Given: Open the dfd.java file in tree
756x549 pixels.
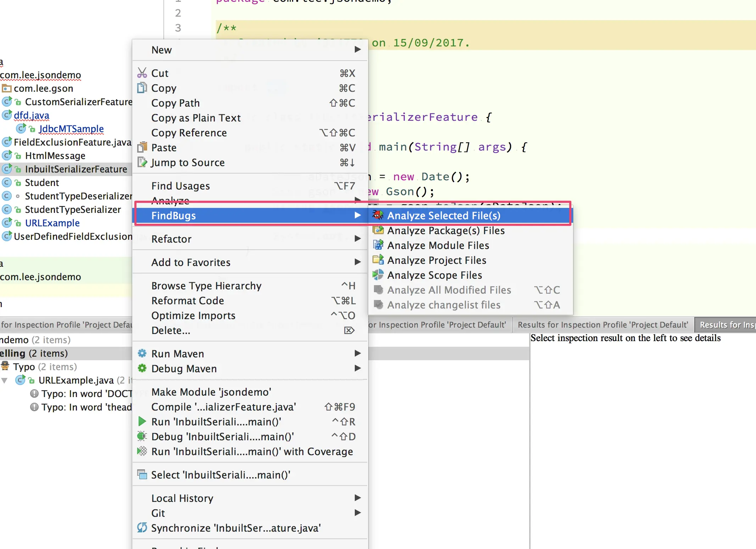Looking at the screenshot, I should (31, 115).
